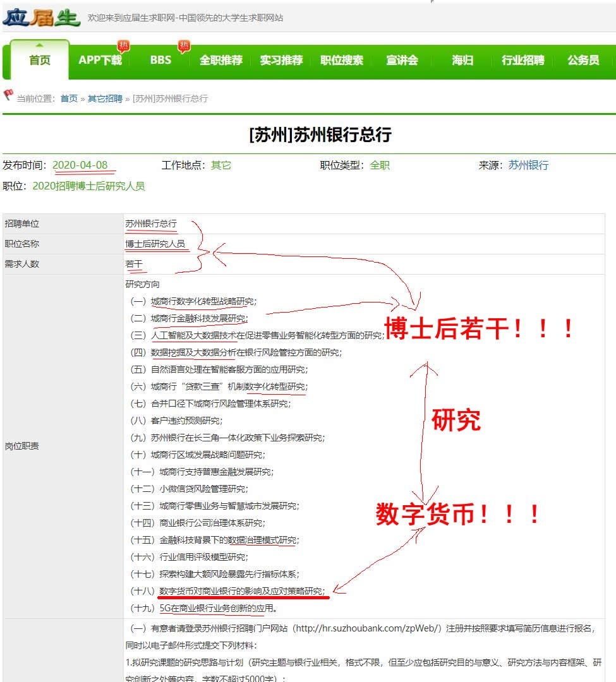Click the 若干 value in 需求人数 row
The image size is (616, 682).
click(133, 264)
